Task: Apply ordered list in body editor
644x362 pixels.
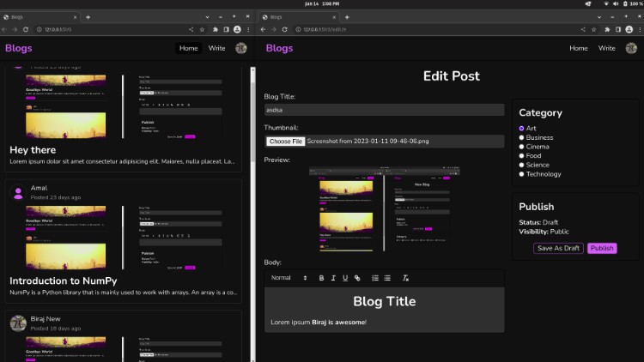Action: [x=375, y=278]
